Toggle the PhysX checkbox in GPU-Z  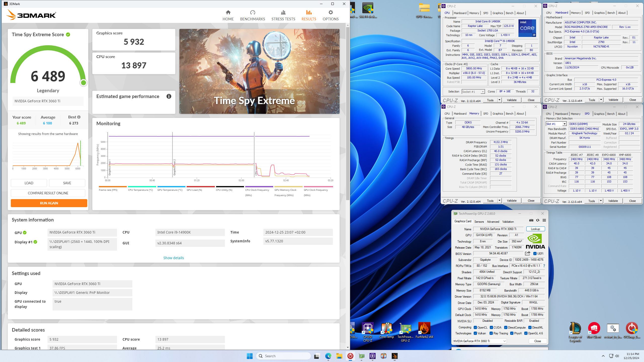(512, 333)
